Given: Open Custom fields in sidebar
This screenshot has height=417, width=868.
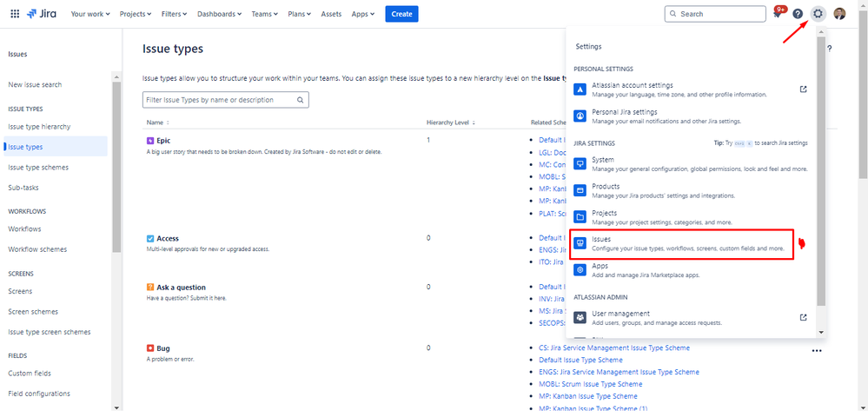Looking at the screenshot, I should pos(30,374).
